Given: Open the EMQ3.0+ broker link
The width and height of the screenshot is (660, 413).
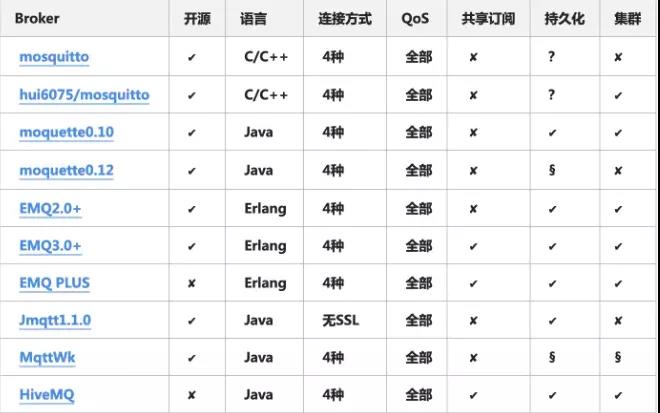Looking at the screenshot, I should pyautogui.click(x=51, y=245).
